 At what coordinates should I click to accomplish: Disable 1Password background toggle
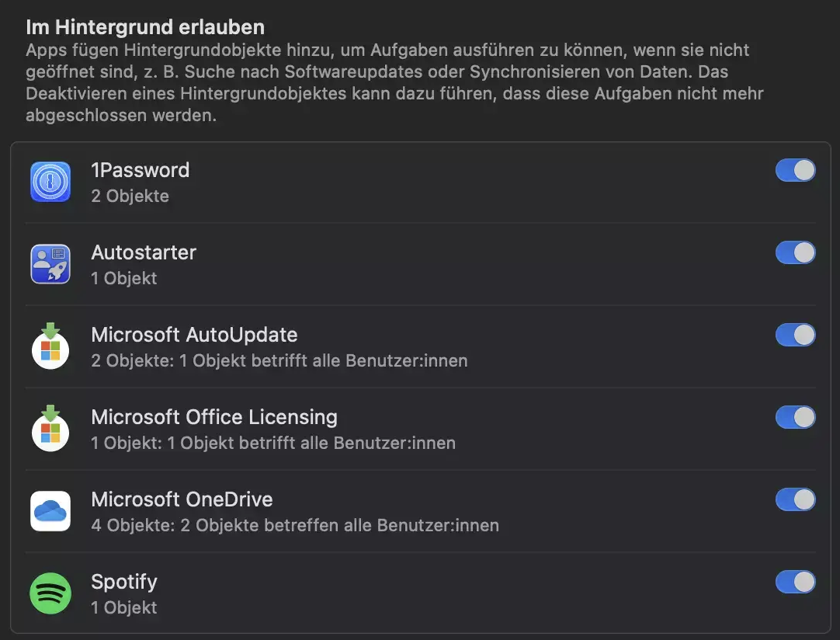coord(795,170)
